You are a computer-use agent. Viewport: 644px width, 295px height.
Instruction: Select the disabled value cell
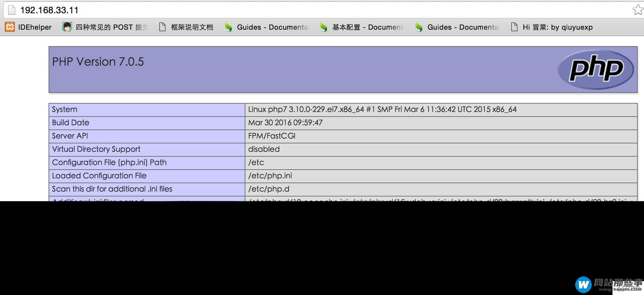[441, 149]
